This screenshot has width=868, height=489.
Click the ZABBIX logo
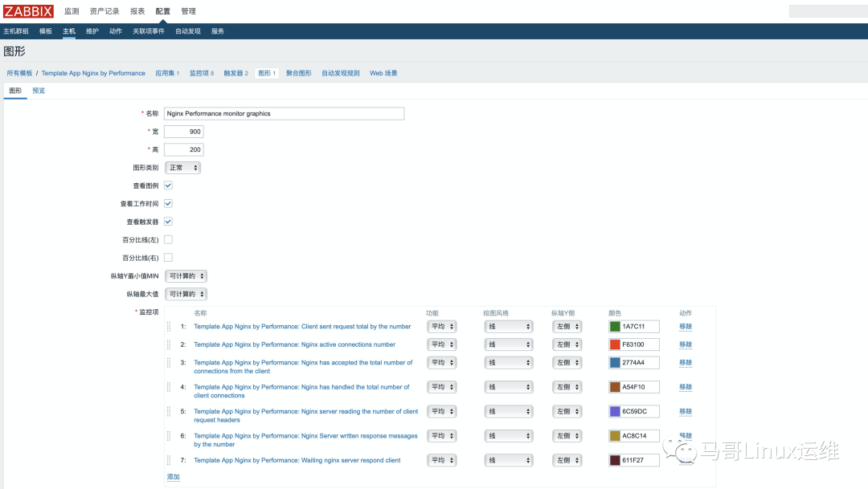pos(28,11)
